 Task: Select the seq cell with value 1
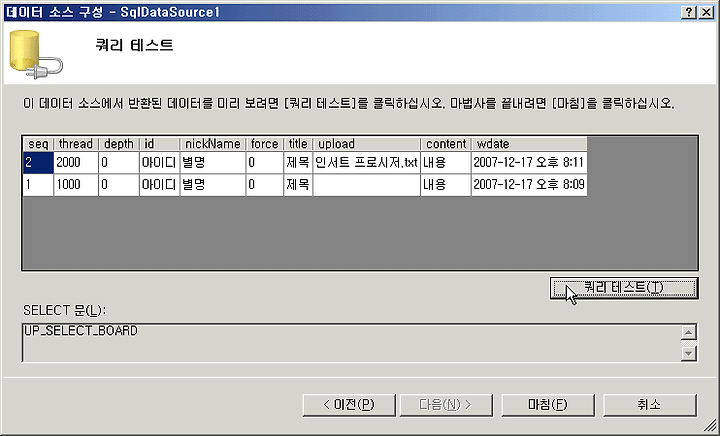point(38,184)
